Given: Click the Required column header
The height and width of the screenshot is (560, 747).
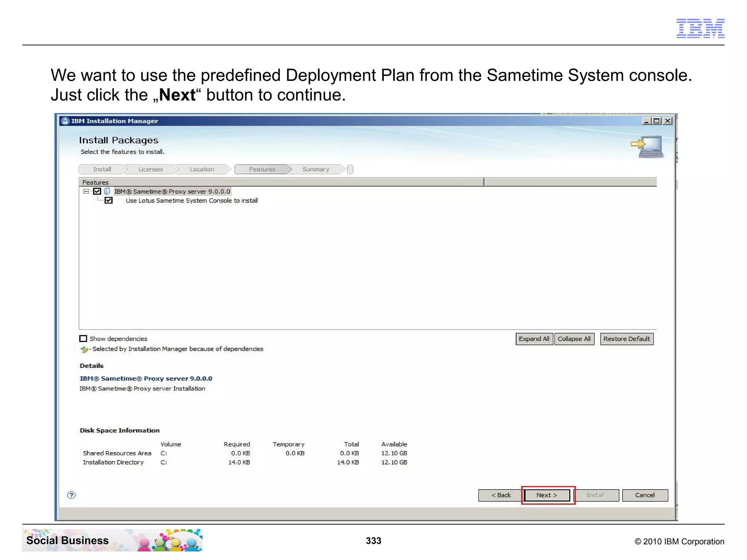Looking at the screenshot, I should tap(237, 444).
